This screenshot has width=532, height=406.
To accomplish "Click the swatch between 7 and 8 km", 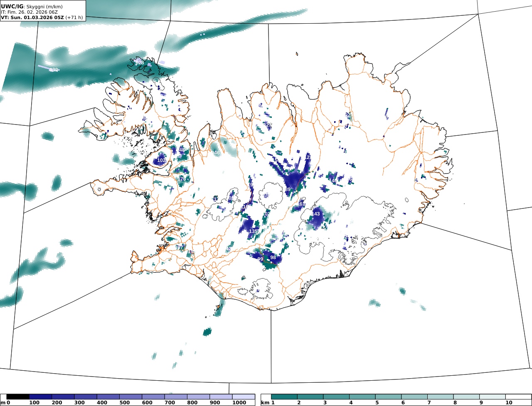I will tap(441, 397).
